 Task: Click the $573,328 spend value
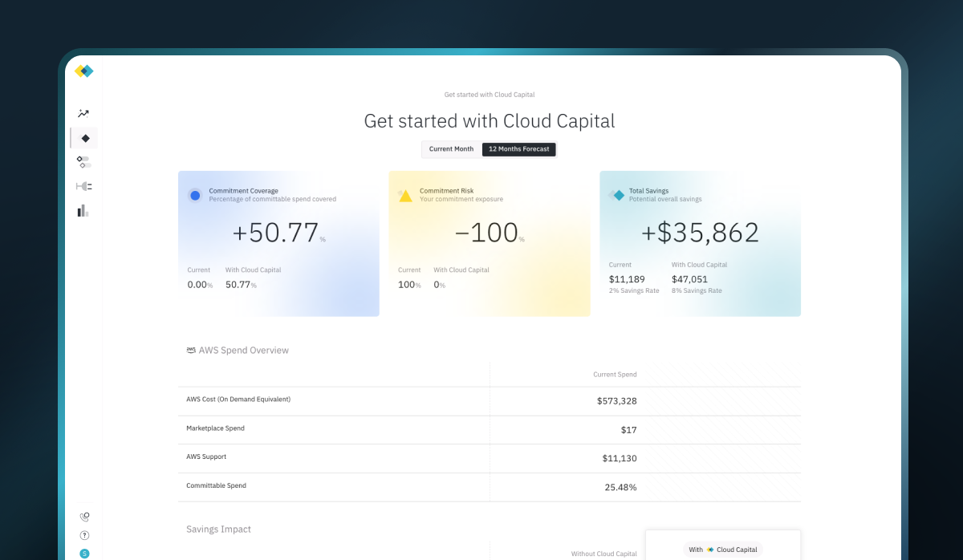click(x=617, y=401)
